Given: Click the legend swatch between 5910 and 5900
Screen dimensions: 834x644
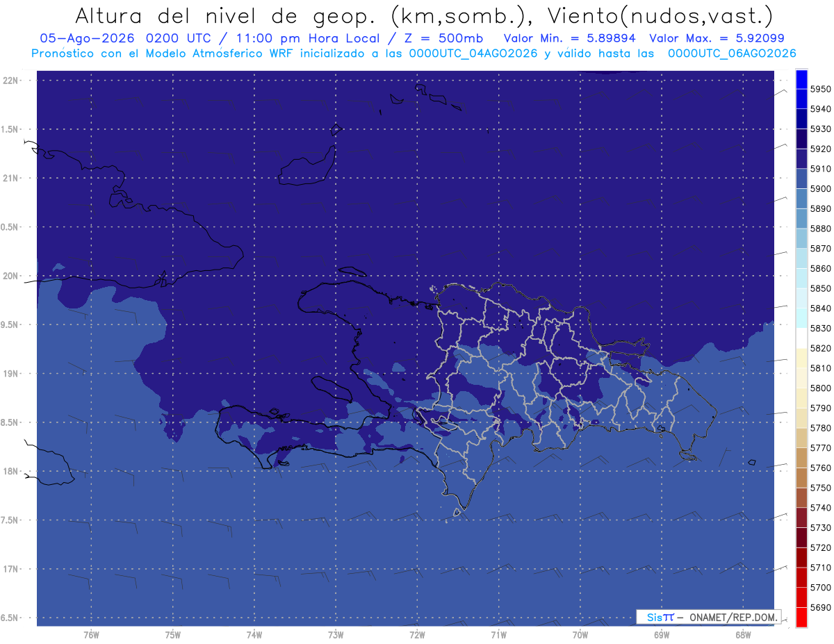Looking at the screenshot, I should (x=801, y=179).
